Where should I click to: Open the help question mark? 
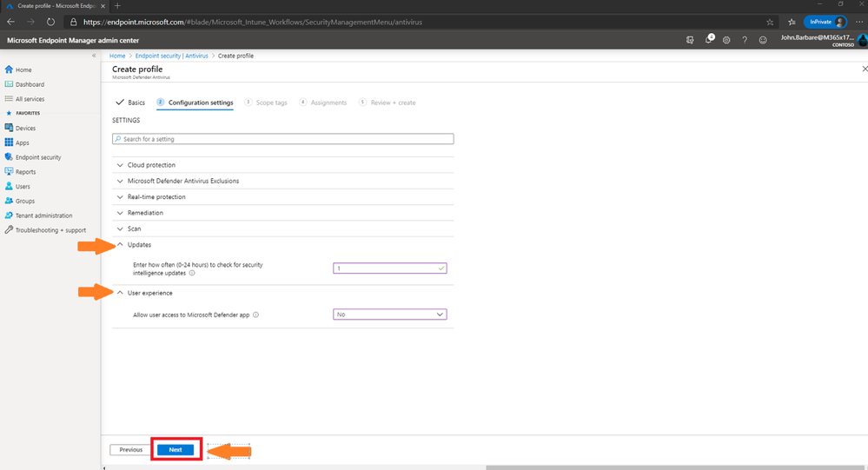click(745, 40)
